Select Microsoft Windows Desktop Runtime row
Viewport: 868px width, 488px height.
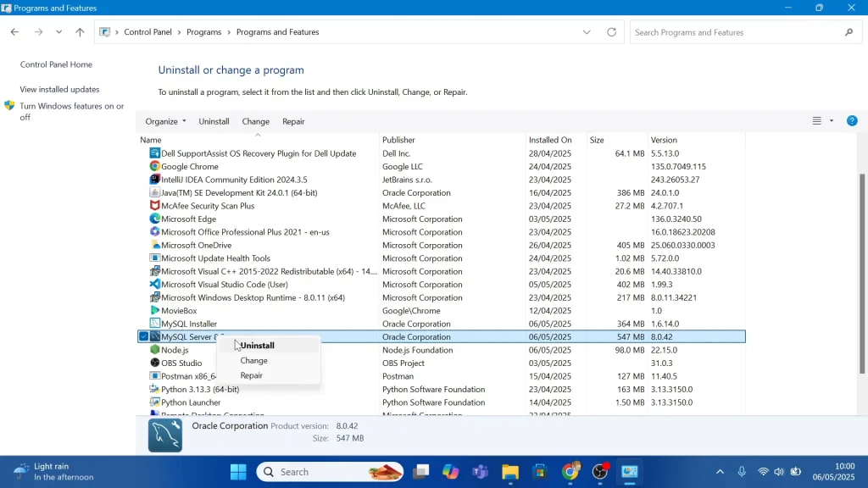[441, 297]
